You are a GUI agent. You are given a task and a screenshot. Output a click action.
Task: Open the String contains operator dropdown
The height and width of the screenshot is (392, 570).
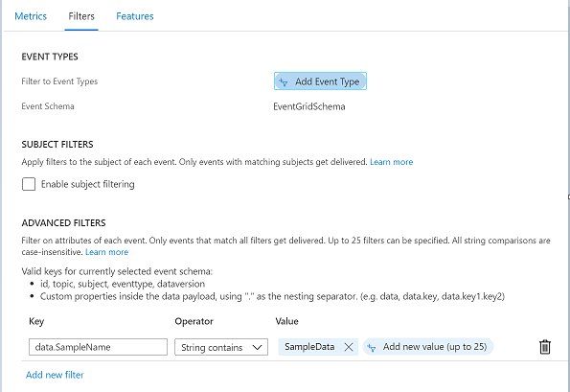coord(221,347)
